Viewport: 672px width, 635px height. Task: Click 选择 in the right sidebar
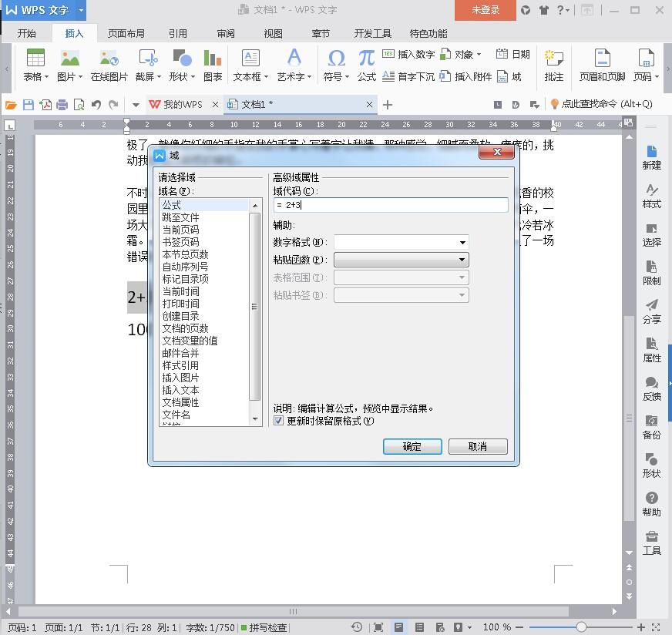[x=651, y=234]
